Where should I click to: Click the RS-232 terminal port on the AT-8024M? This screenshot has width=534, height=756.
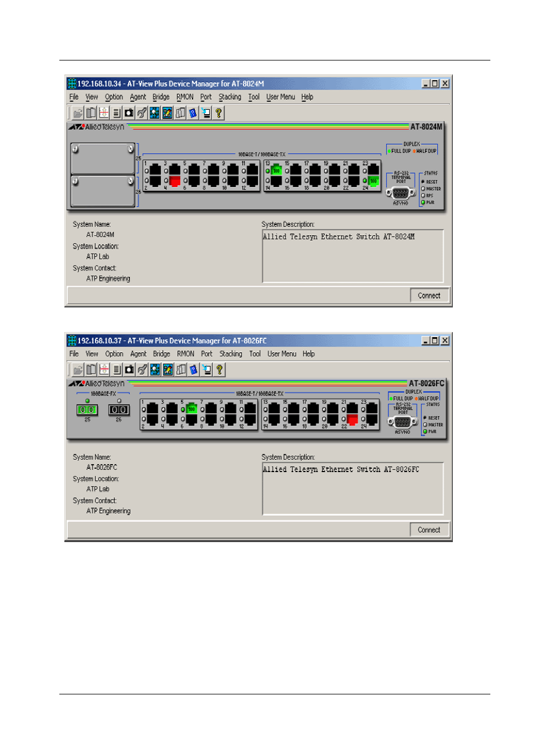pos(400,193)
